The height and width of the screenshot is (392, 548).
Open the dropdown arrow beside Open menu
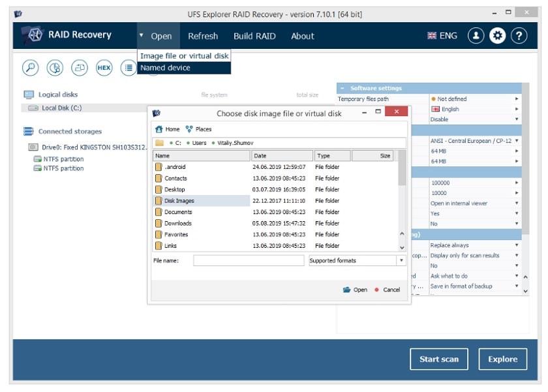[x=141, y=35]
